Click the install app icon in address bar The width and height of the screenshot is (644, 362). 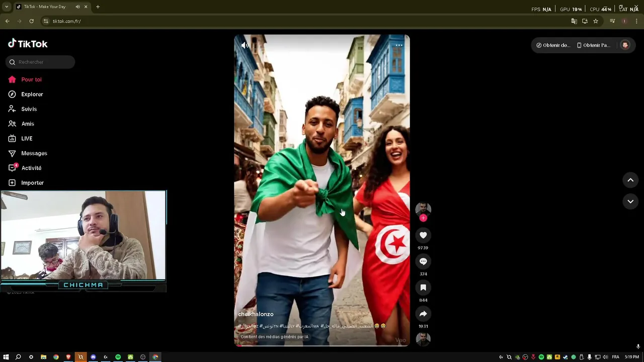click(585, 21)
